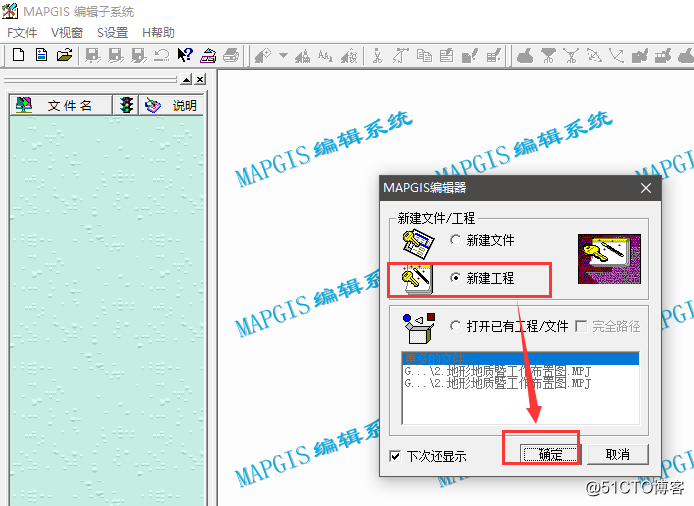This screenshot has height=506, width=694.
Task: Click the keys icon beside 新建文件
Action: point(418,243)
